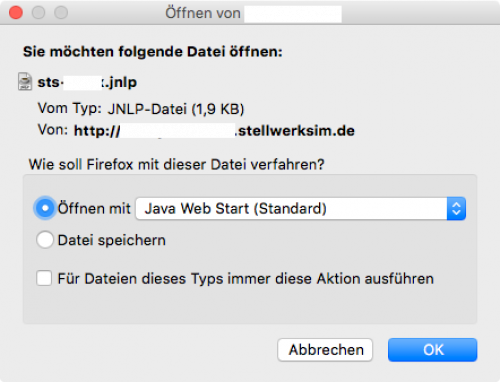This screenshot has height=382, width=500.
Task: Click 'Wie soll Firefox' question text
Action: pyautogui.click(x=176, y=165)
